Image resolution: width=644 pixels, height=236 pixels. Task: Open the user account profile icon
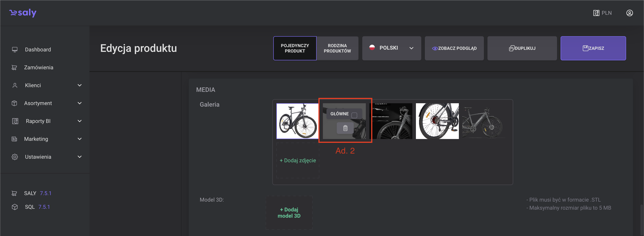(629, 13)
